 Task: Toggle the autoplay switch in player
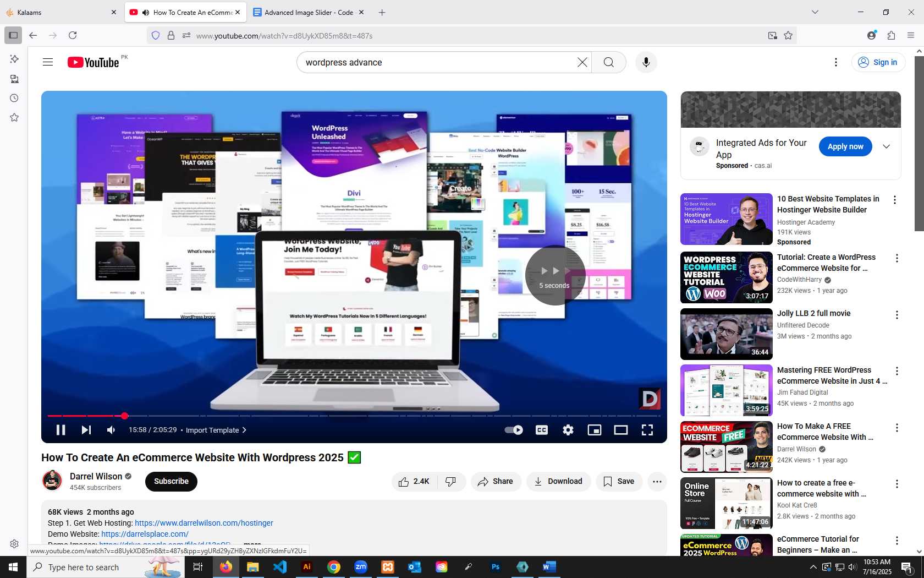pyautogui.click(x=514, y=430)
